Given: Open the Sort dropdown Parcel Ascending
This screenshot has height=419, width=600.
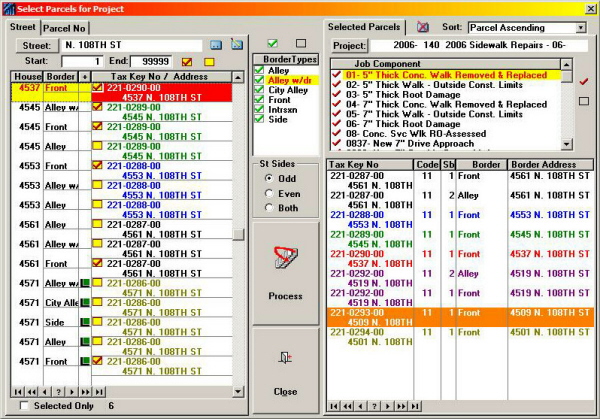Looking at the screenshot, I should point(581,28).
